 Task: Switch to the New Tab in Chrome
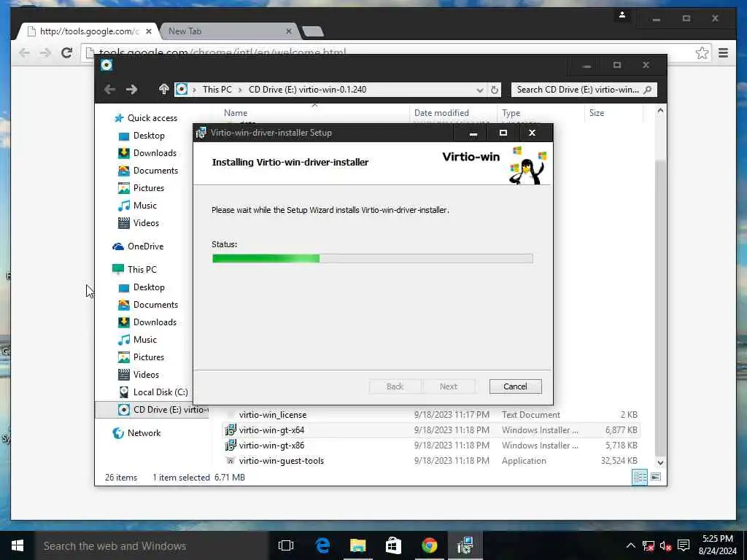(x=228, y=31)
